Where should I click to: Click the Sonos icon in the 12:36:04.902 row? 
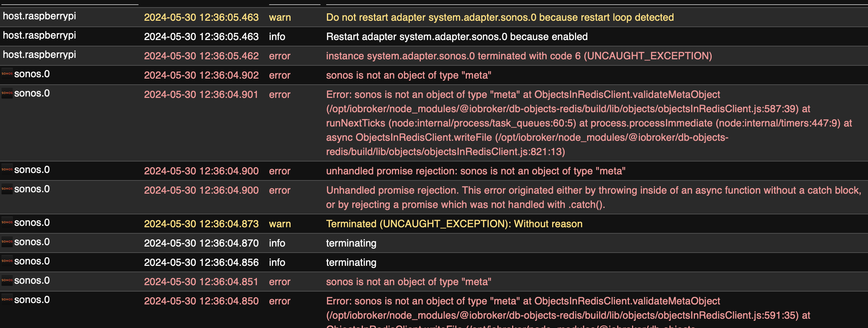[x=7, y=74]
